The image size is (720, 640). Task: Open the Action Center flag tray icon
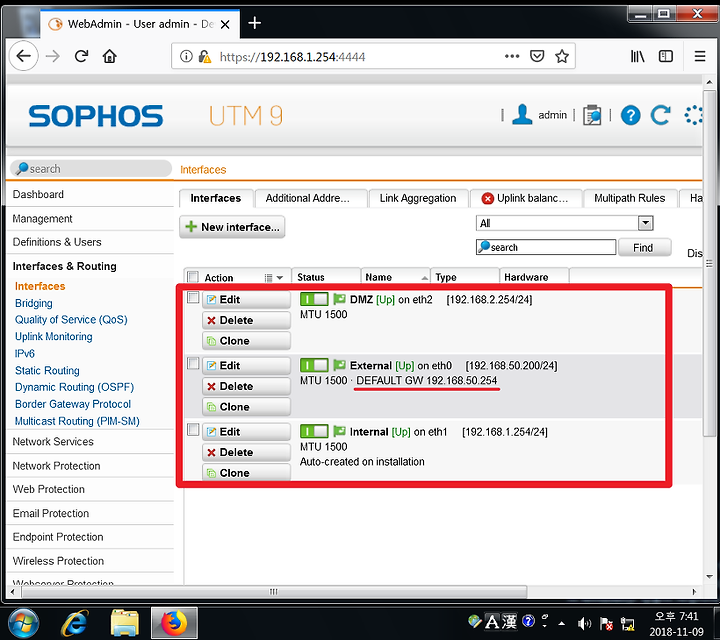pos(606,623)
